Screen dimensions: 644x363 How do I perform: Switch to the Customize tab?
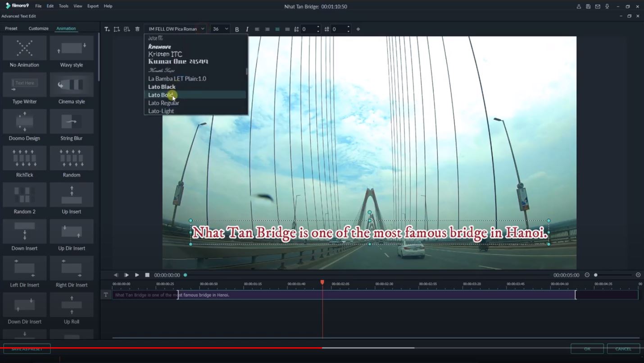(x=38, y=28)
